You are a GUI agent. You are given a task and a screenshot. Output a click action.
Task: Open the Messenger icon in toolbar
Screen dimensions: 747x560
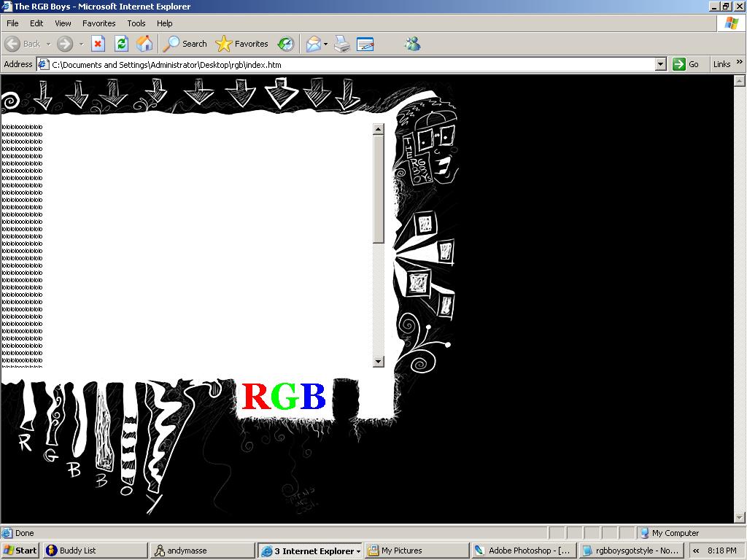click(413, 44)
